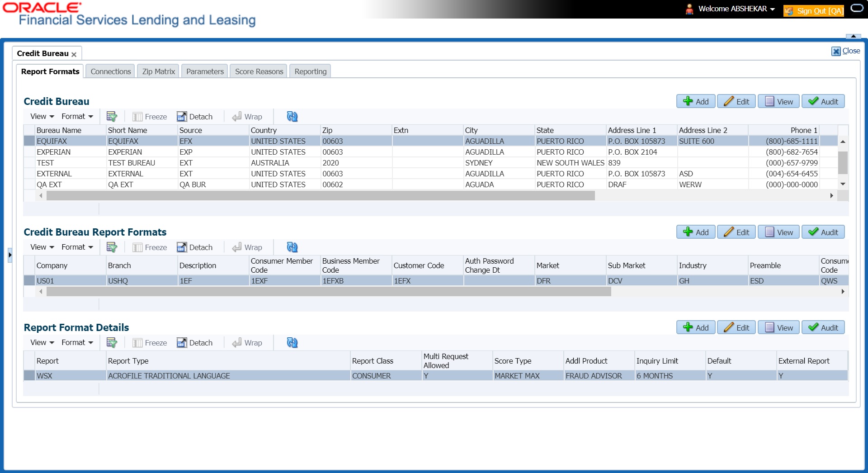
Task: Click Query by Example icon in Report Format Details toolbar
Action: (x=112, y=343)
